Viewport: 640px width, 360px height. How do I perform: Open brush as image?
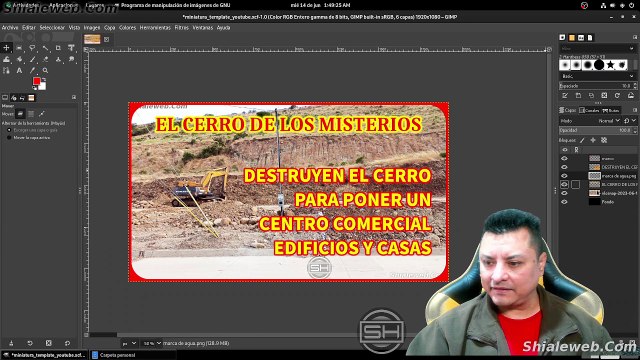pyautogui.click(x=631, y=96)
